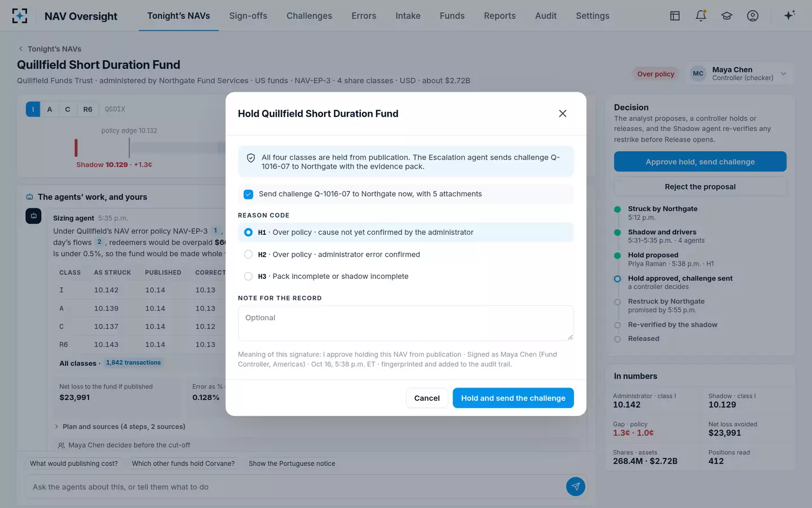Screen dimensions: 812x508
Task: Open the Funds tab
Action: (452, 16)
